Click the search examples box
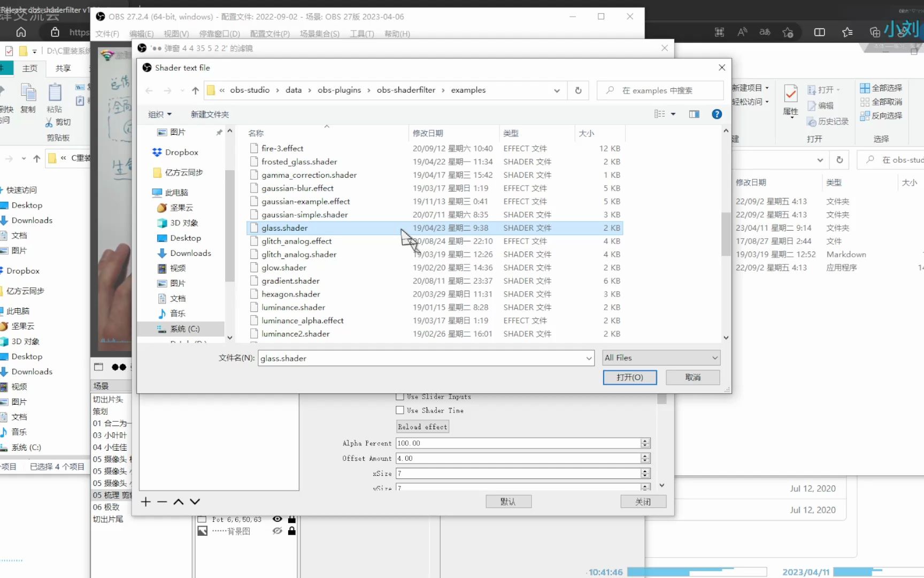This screenshot has width=924, height=578. point(660,90)
